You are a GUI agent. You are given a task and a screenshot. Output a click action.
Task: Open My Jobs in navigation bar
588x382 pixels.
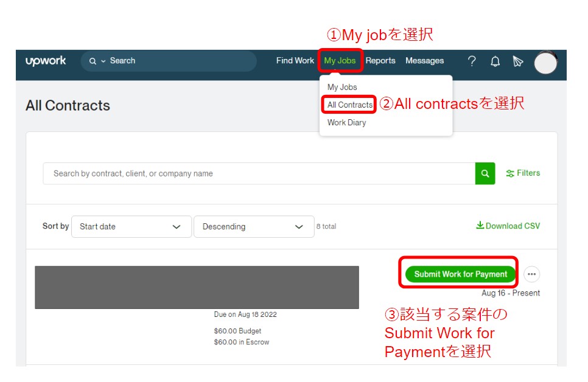click(x=340, y=60)
